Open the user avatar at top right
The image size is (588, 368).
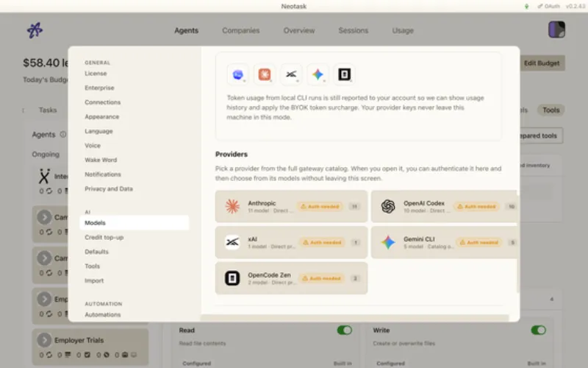pos(556,29)
